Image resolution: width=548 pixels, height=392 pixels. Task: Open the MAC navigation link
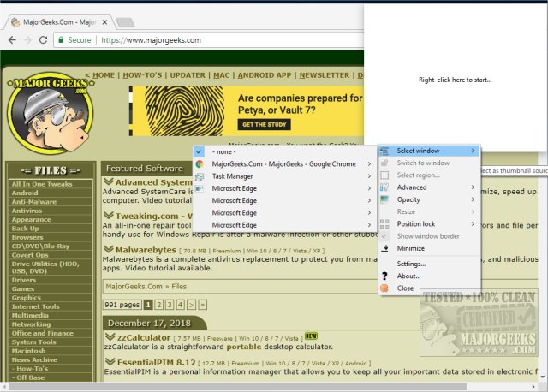point(222,75)
